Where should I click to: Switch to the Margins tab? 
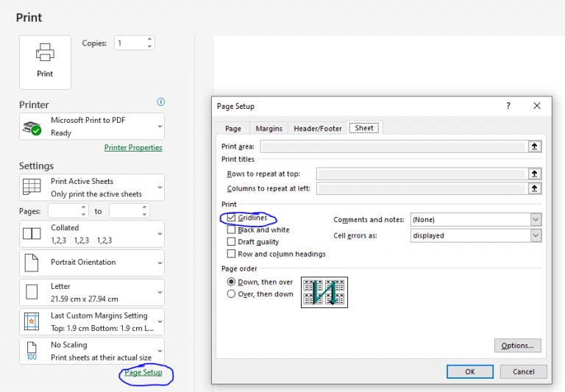pyautogui.click(x=269, y=128)
